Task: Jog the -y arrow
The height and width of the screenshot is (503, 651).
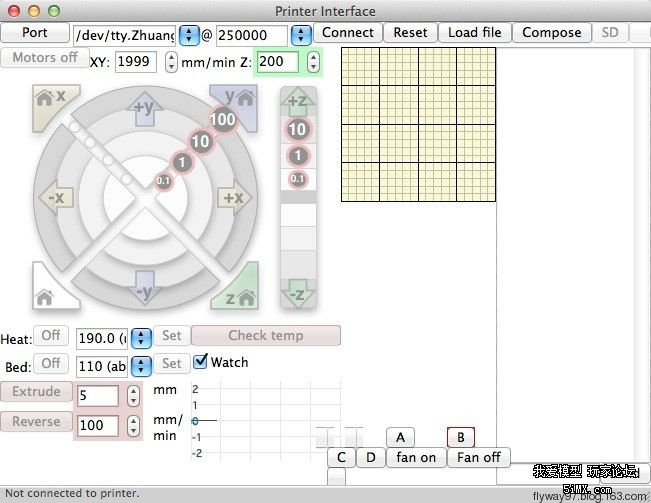Action: pos(144,287)
